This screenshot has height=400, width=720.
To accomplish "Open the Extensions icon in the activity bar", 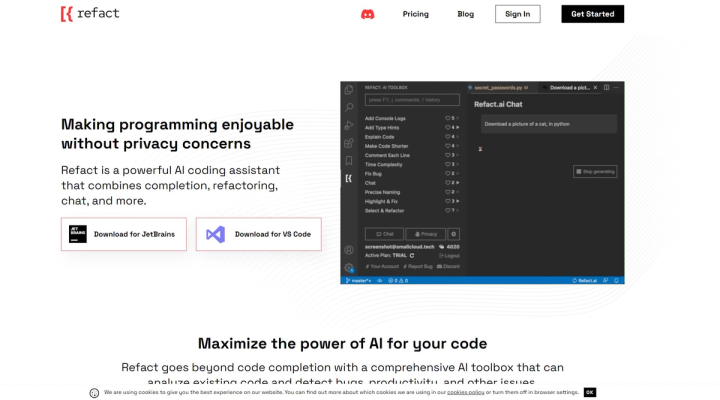I will tap(349, 143).
